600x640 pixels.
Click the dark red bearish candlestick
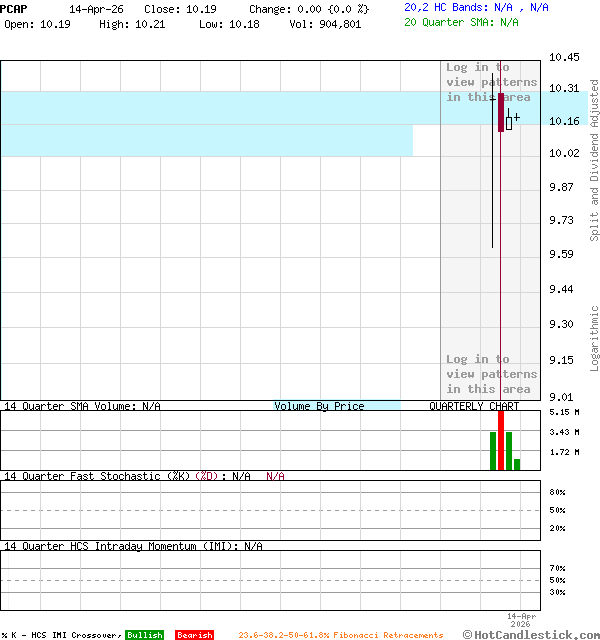pyautogui.click(x=501, y=112)
